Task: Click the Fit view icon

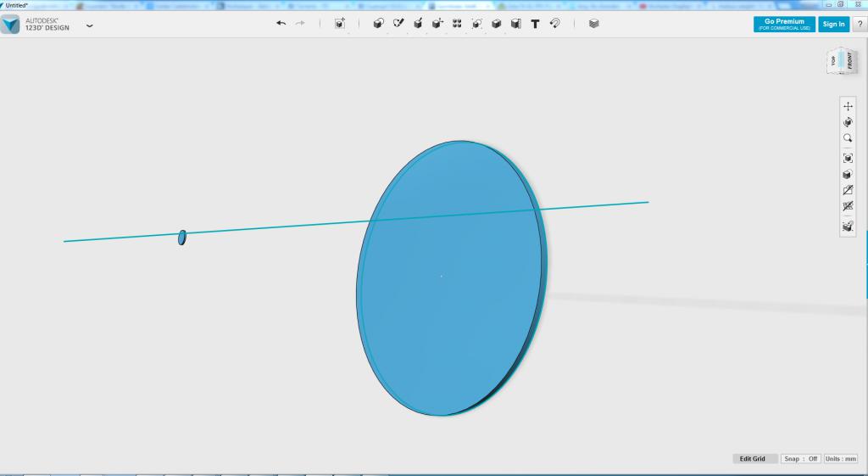Action: (848, 158)
